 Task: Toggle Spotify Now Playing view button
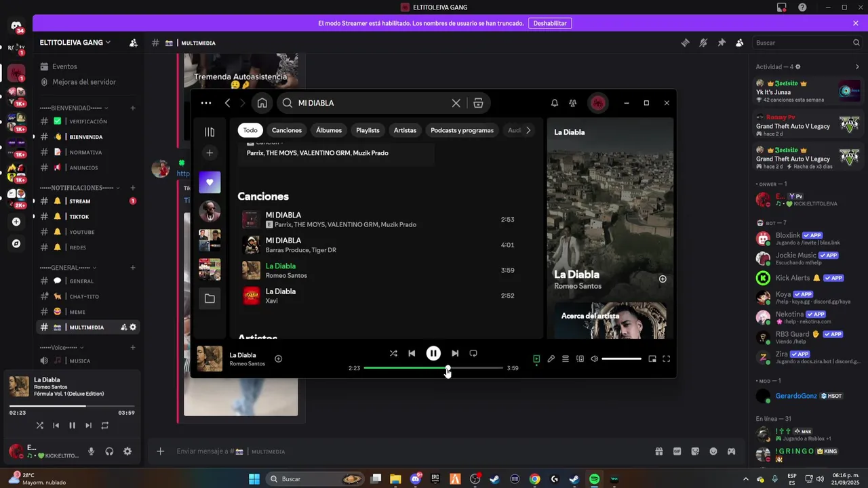coord(536,359)
